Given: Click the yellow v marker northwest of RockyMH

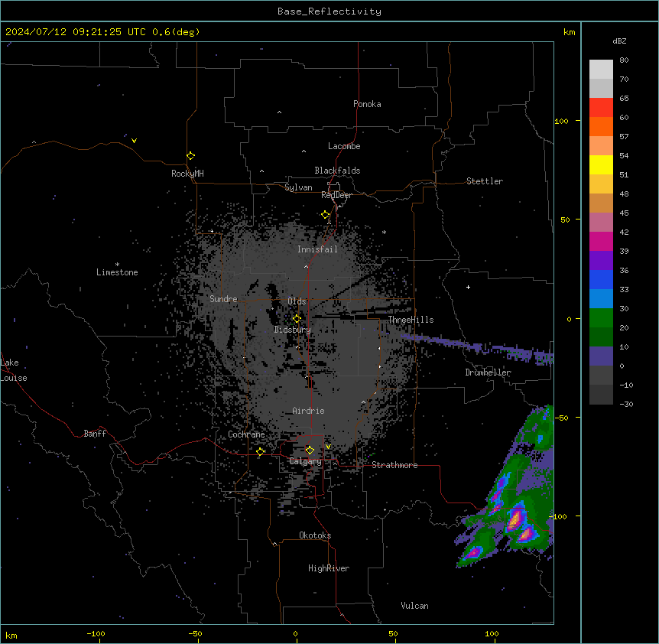Looking at the screenshot, I should [x=134, y=141].
